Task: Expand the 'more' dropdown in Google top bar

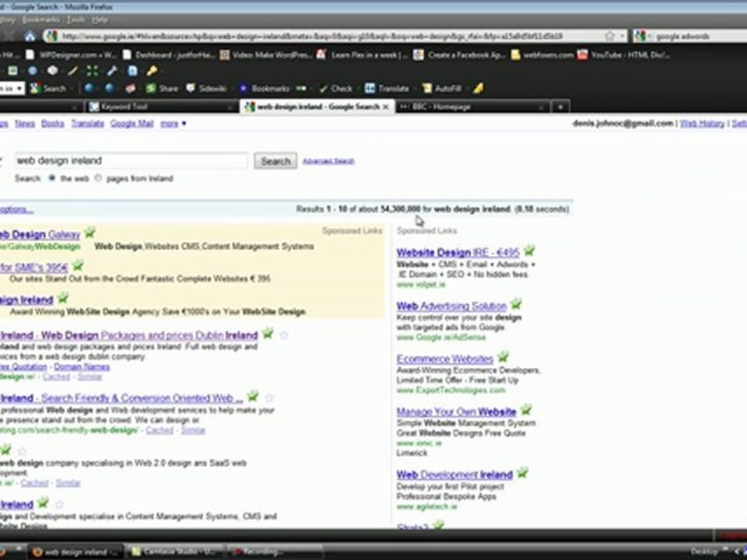Action: pyautogui.click(x=173, y=124)
